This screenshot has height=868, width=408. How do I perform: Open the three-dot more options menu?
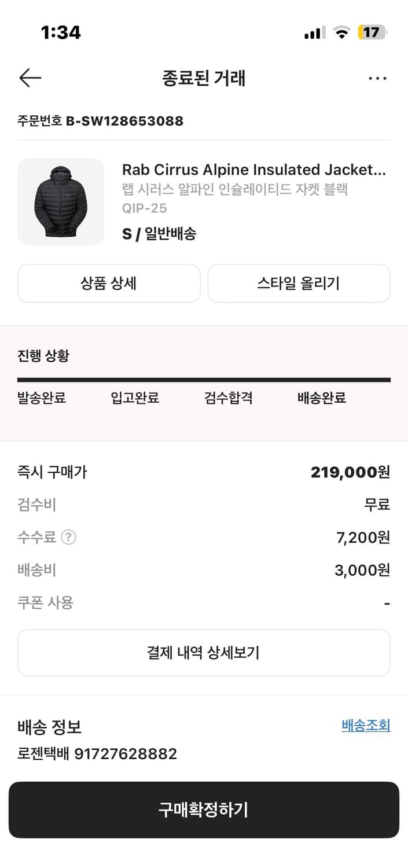click(377, 78)
